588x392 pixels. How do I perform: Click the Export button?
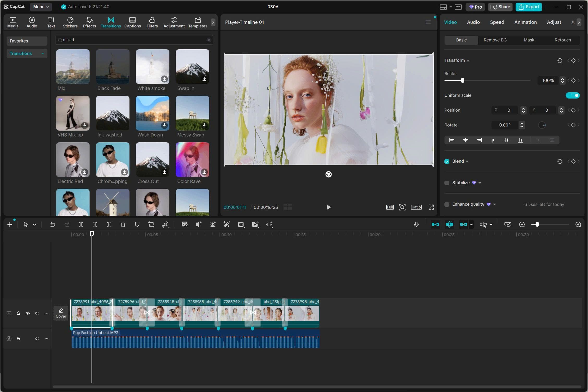pyautogui.click(x=529, y=7)
